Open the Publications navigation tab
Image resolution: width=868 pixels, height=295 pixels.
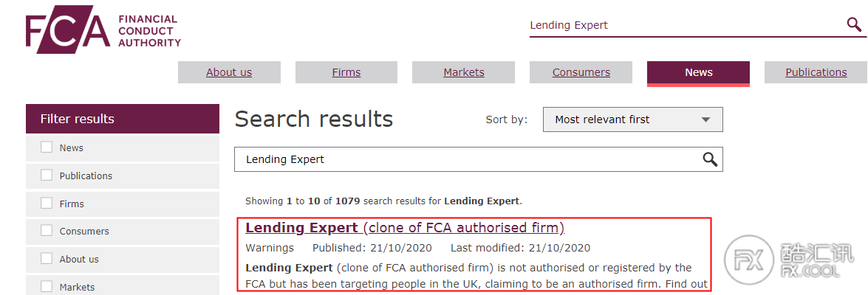click(816, 72)
